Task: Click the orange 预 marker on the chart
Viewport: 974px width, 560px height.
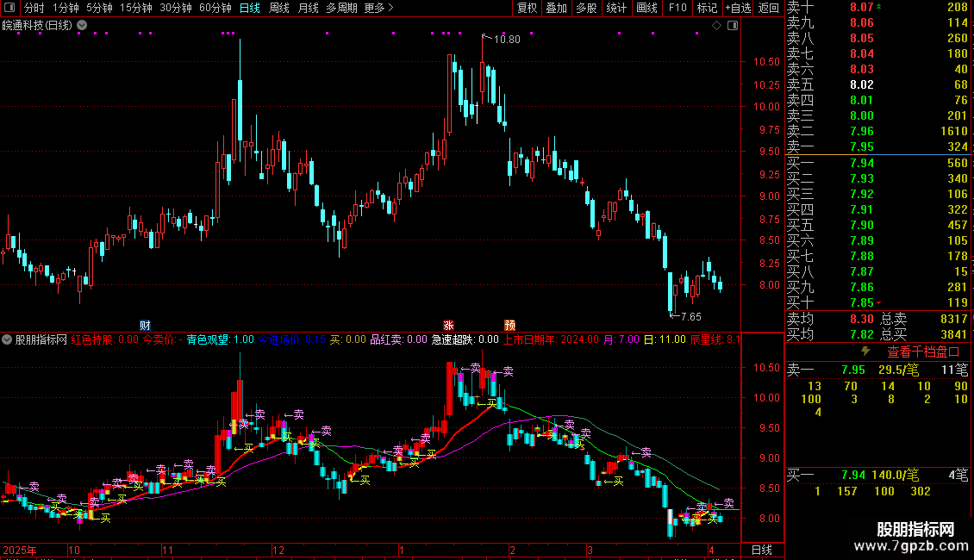Action: pos(509,325)
